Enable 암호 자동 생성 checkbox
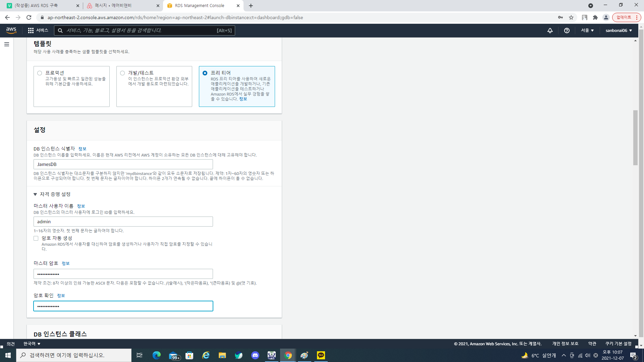Screen dimensions: 644x362 tap(36, 238)
